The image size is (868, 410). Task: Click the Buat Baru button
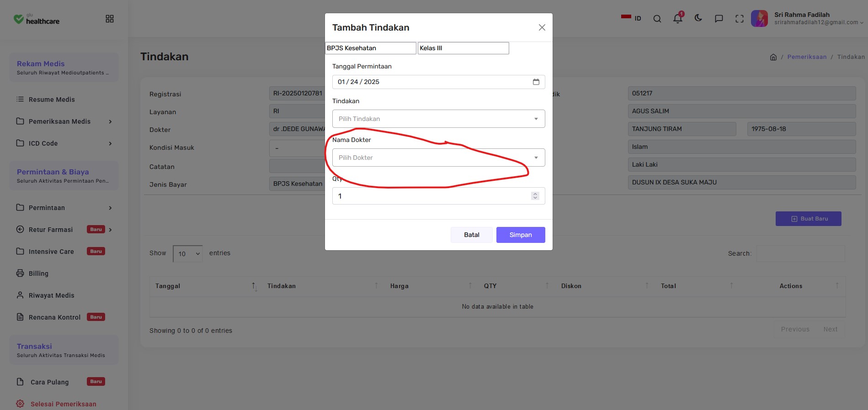click(808, 219)
